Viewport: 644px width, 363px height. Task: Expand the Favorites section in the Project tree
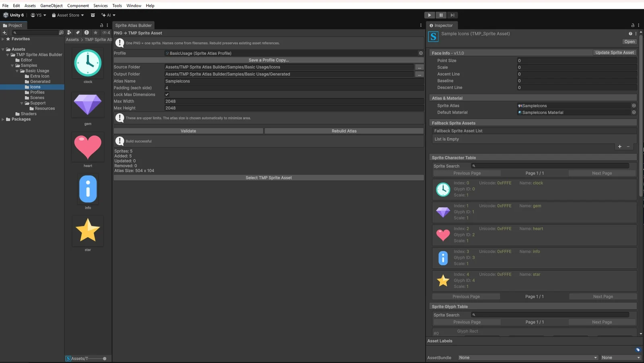[3, 39]
